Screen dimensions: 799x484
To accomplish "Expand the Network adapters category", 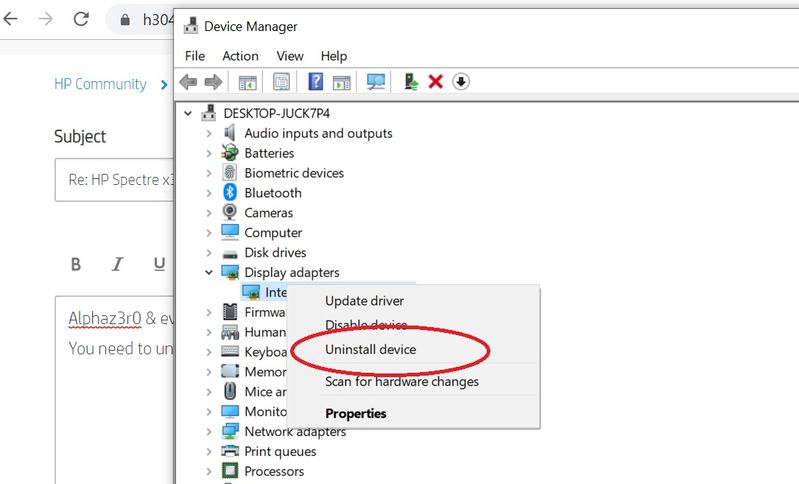I will point(208,432).
